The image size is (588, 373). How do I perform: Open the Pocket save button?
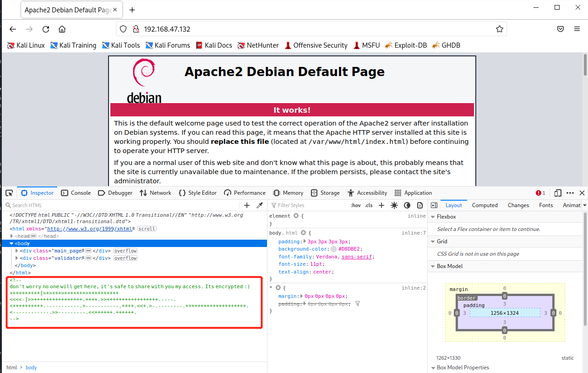[561, 29]
